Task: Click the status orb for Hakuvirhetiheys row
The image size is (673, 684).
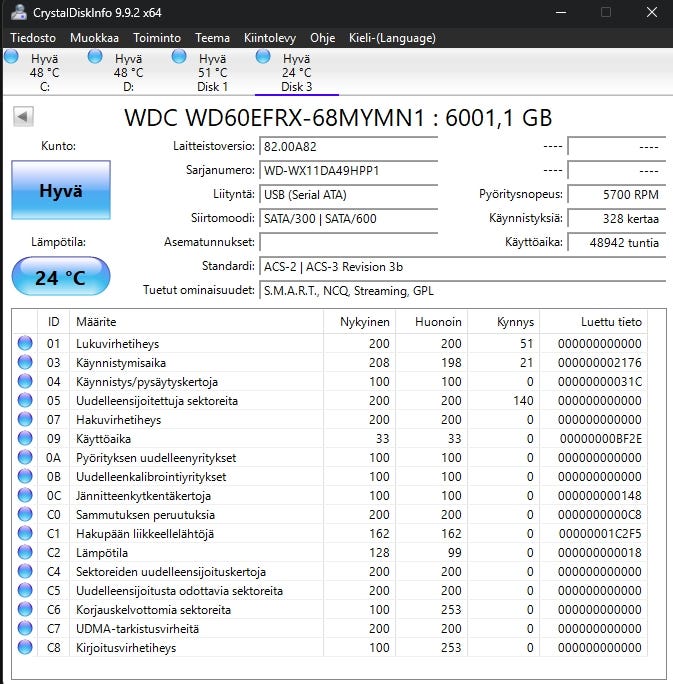Action: click(25, 419)
